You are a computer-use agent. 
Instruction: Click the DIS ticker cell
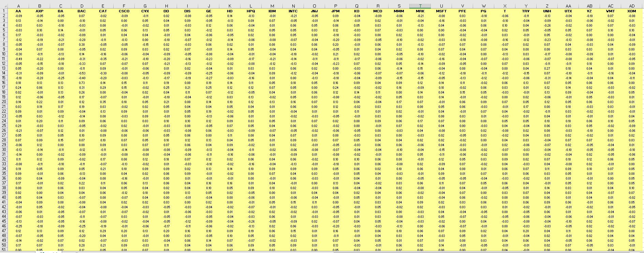point(188,11)
